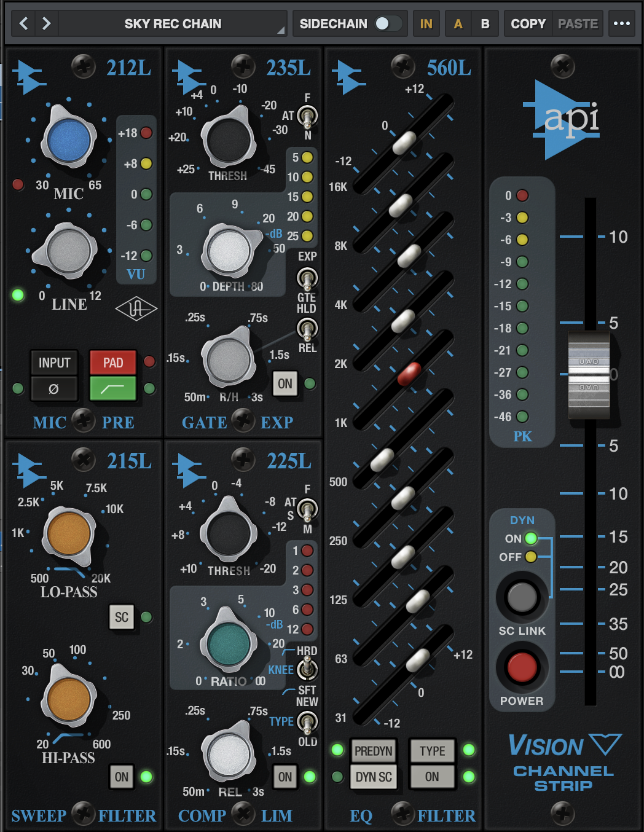Click the 225L module API logo
This screenshot has width=644, height=832.
189,470
